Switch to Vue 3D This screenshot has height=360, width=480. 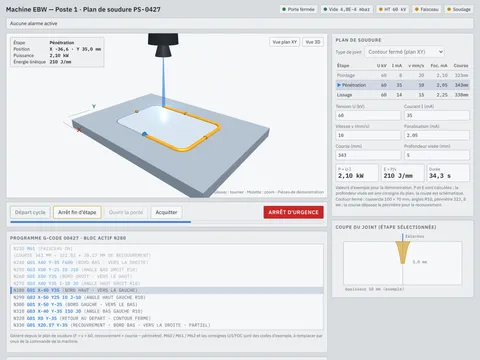click(x=313, y=42)
